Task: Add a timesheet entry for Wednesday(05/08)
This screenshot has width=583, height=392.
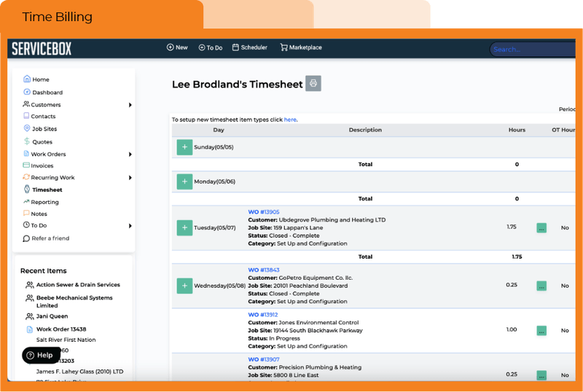Action: coord(184,286)
